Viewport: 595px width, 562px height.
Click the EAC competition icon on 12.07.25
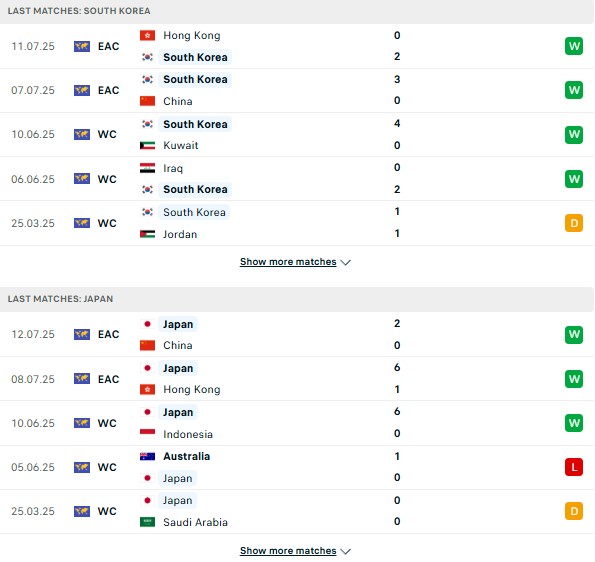coord(82,334)
